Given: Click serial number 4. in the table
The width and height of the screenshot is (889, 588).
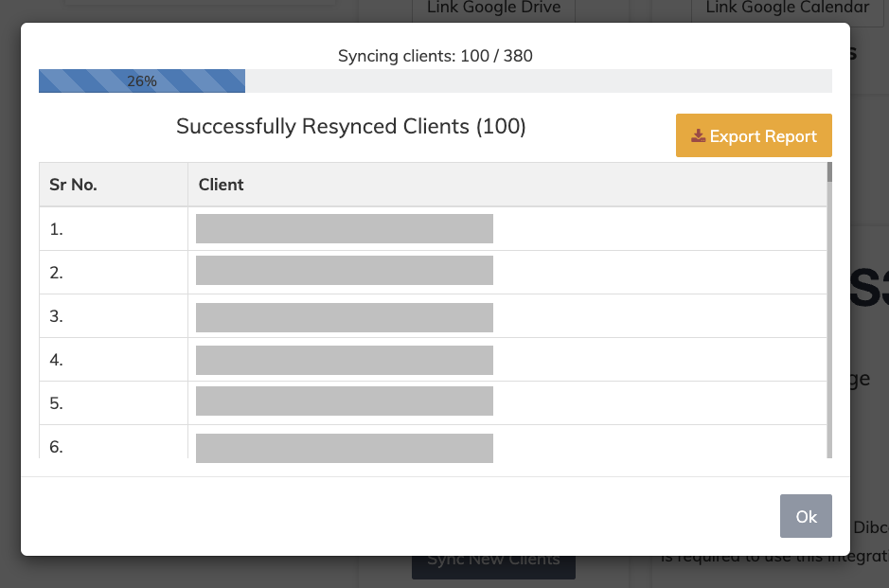Looking at the screenshot, I should click(x=56, y=360).
